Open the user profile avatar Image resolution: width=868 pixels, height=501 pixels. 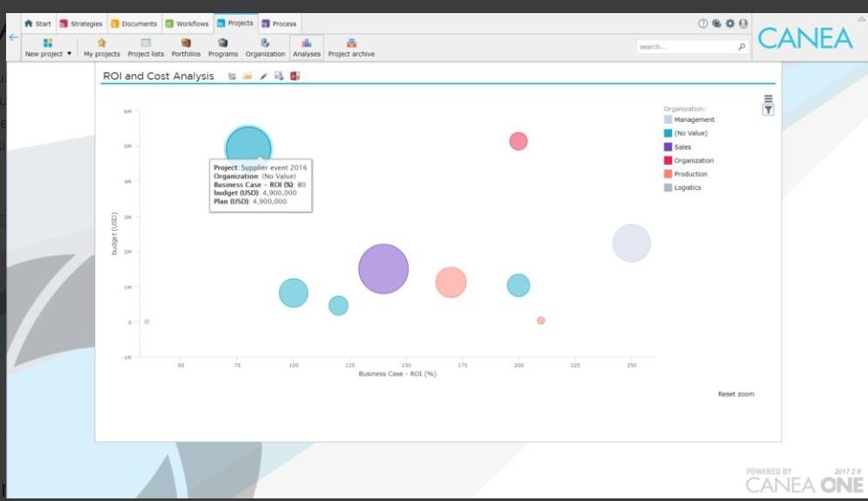743,24
